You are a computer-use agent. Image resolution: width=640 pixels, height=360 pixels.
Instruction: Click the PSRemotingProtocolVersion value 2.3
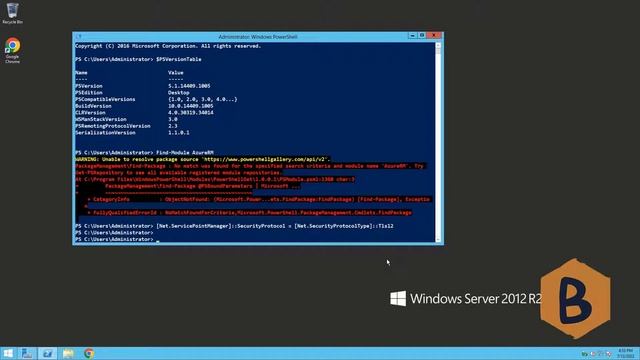coord(173,126)
